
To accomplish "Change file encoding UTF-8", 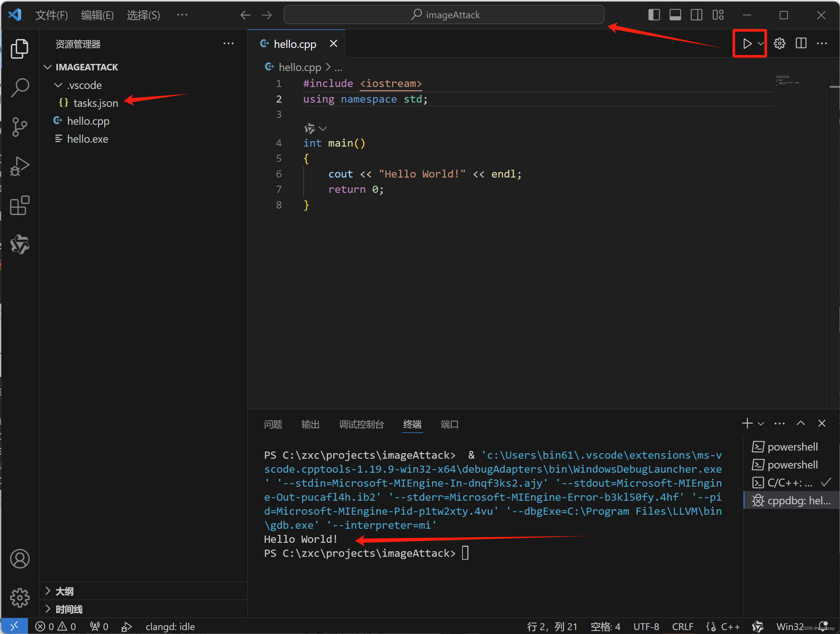I will (646, 627).
